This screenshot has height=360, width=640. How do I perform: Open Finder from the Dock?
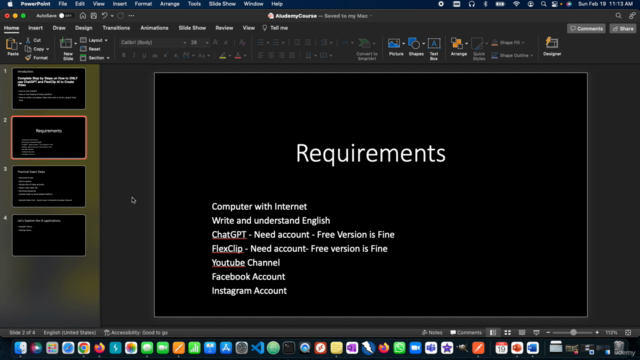[x=20, y=348]
